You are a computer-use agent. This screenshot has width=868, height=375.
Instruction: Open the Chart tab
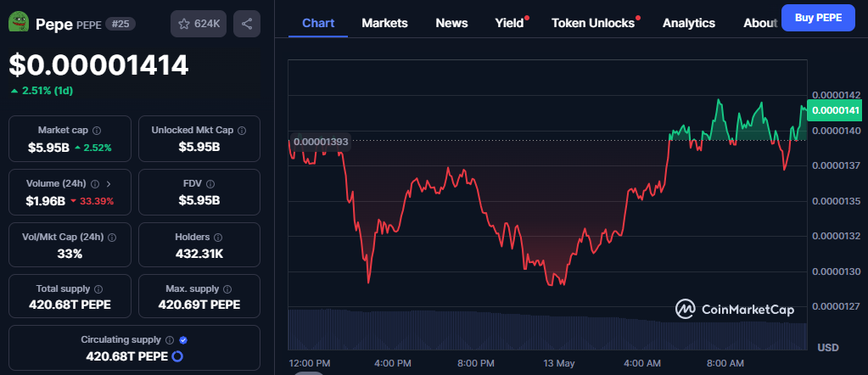coord(318,23)
